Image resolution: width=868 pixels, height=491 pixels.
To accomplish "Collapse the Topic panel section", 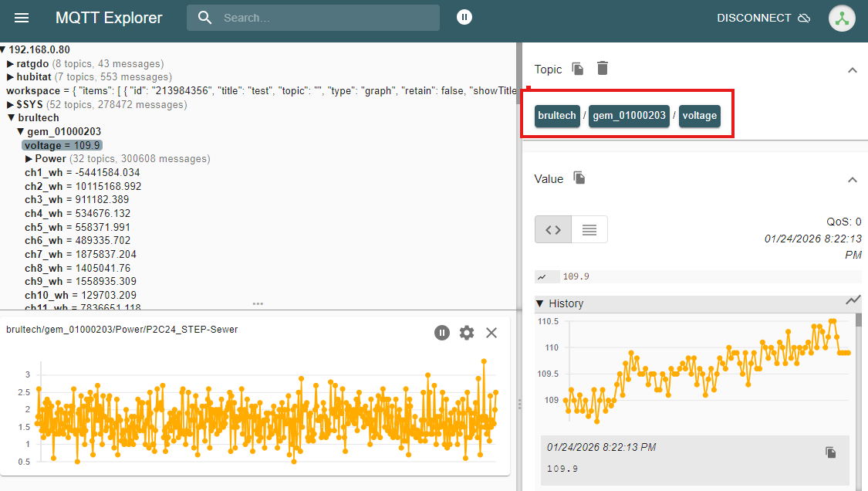I will click(852, 69).
